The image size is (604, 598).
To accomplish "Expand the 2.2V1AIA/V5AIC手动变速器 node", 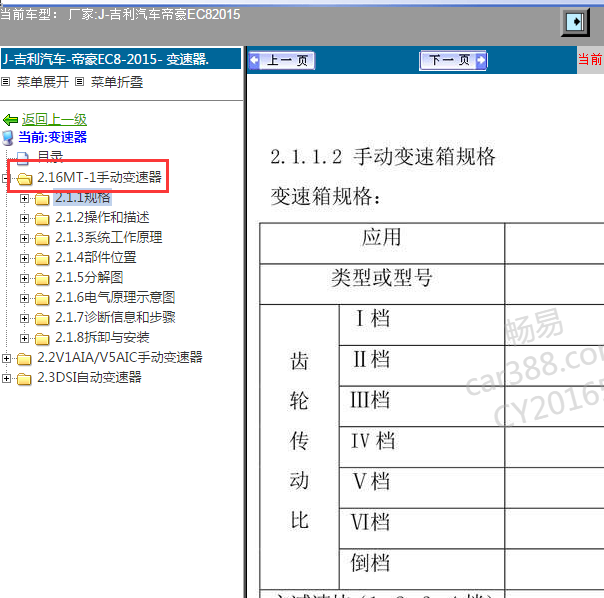I will click(6, 358).
